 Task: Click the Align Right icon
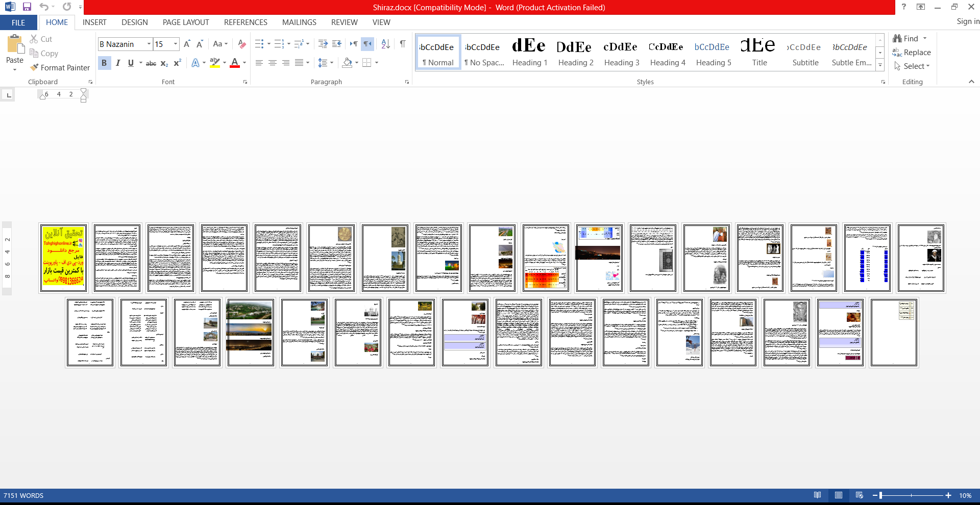tap(286, 63)
